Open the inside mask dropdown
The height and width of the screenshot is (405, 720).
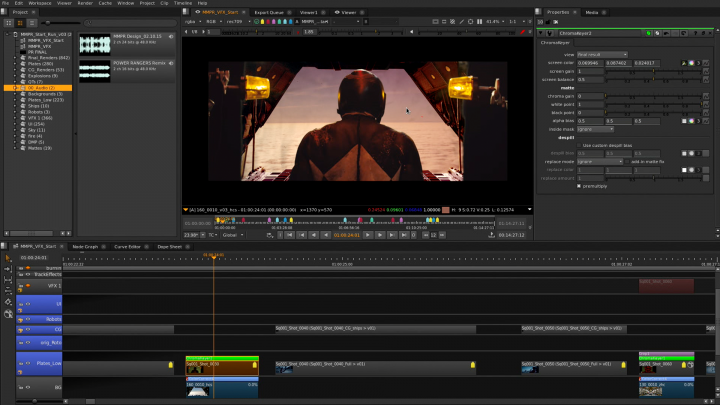click(x=596, y=129)
